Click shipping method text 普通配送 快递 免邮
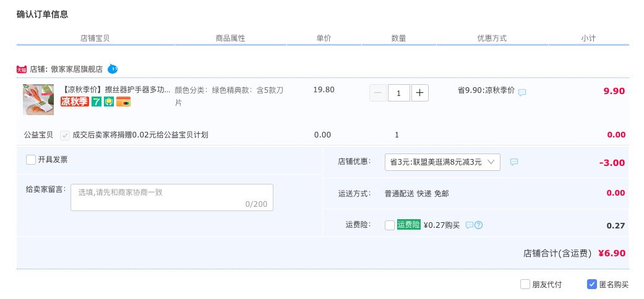 [416, 193]
